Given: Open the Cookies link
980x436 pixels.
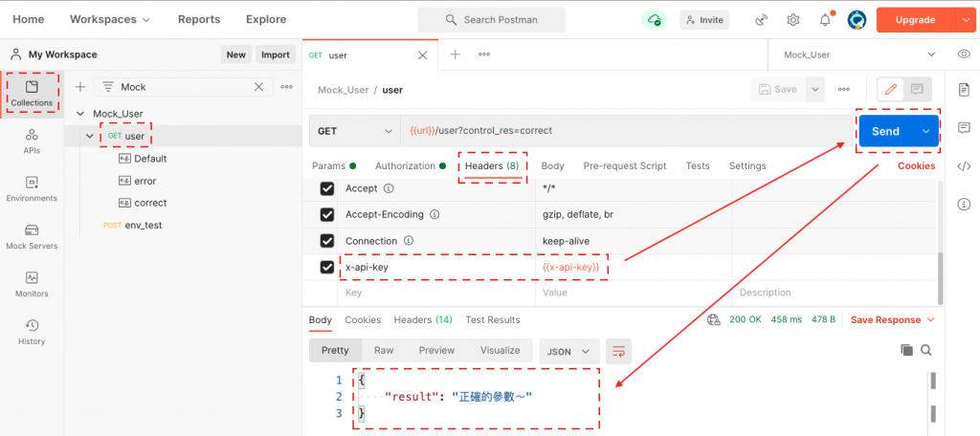Looking at the screenshot, I should (916, 165).
